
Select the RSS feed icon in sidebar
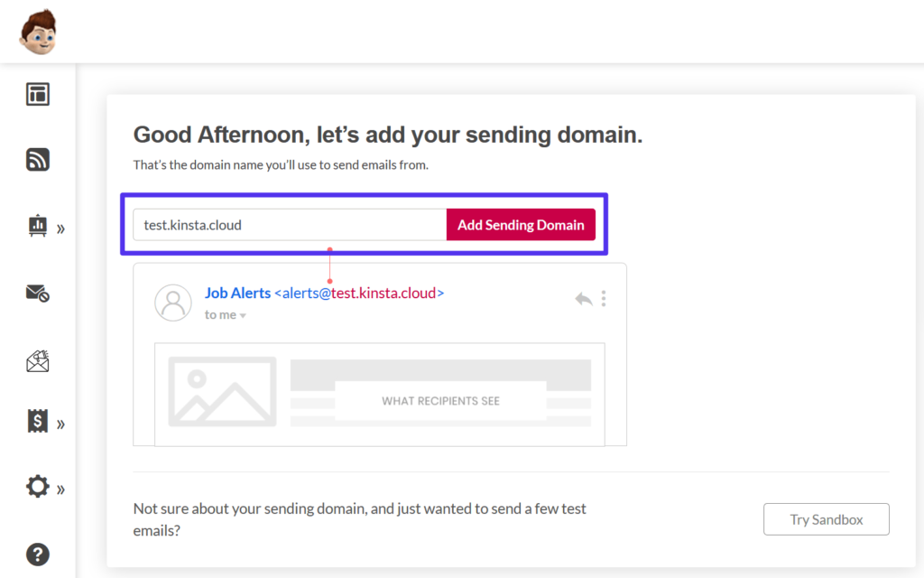37,160
